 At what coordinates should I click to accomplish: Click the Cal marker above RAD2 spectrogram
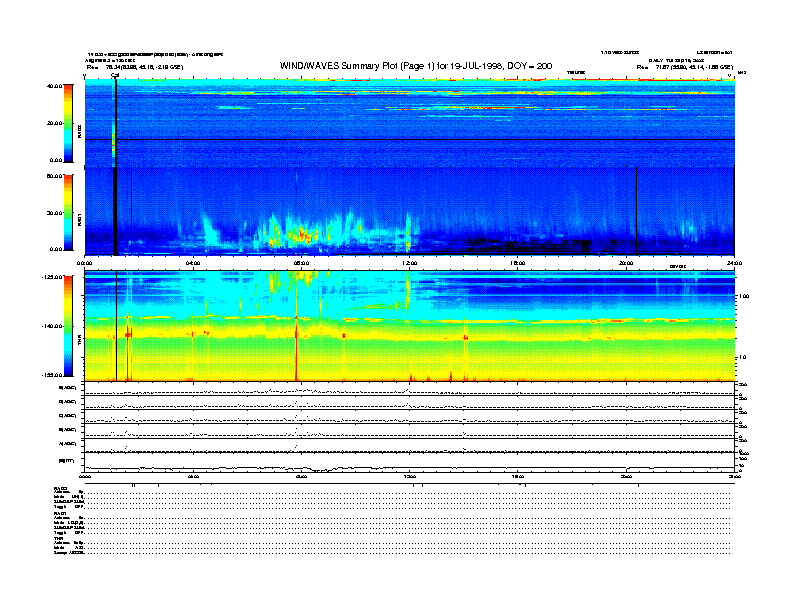[x=115, y=75]
